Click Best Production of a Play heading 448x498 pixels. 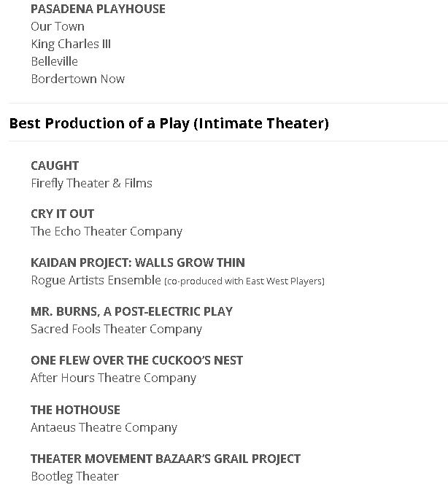pos(169,123)
